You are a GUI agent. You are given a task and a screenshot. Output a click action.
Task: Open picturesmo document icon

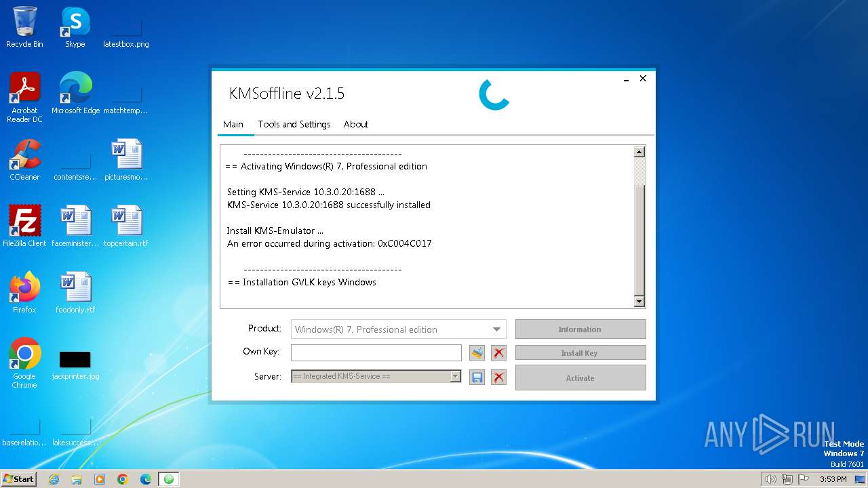(x=125, y=160)
